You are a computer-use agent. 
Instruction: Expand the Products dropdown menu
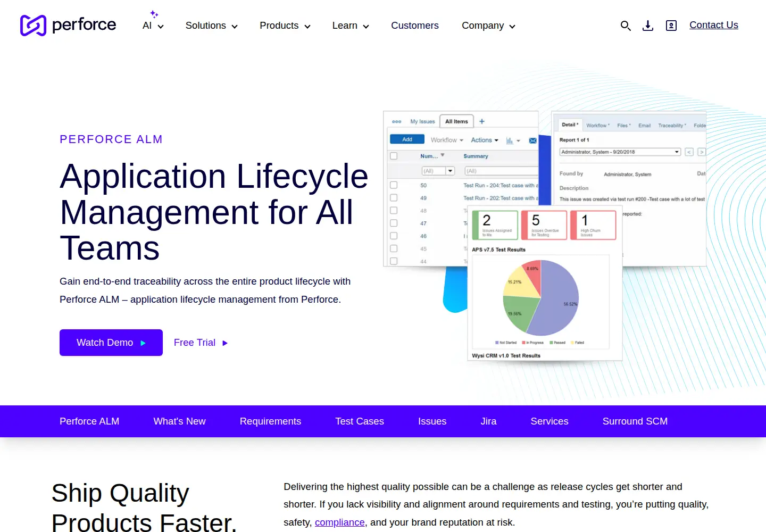tap(285, 26)
